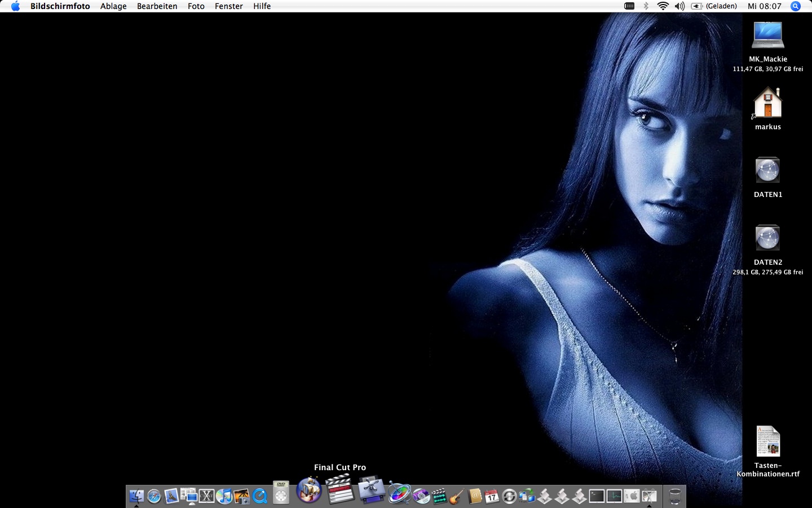Open the MK_Mackie hard drive icon
Screen dimensions: 812x508
[768, 36]
